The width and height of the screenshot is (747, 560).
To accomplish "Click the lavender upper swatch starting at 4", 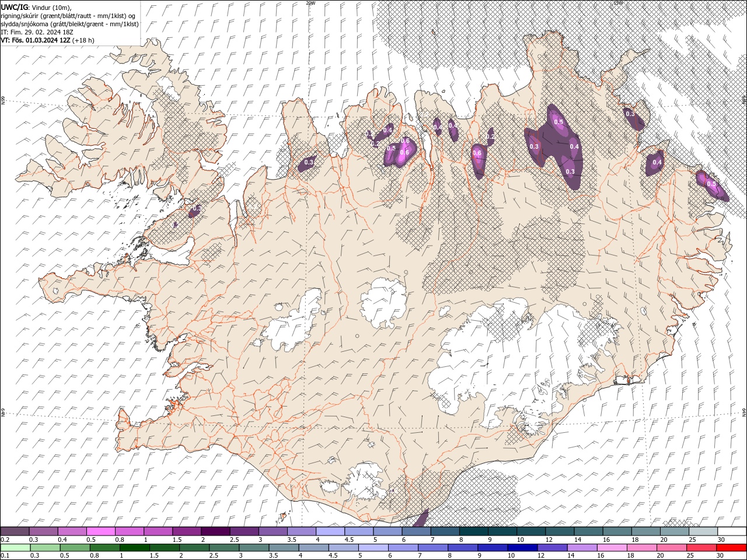I will tap(330, 531).
